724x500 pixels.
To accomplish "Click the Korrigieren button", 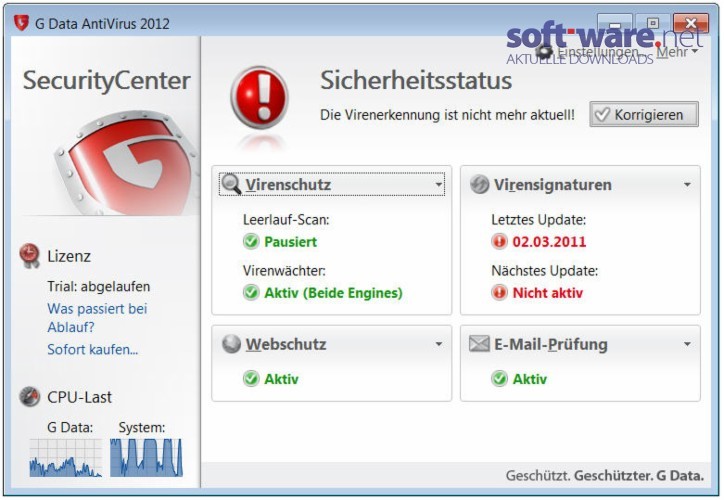I will [644, 114].
